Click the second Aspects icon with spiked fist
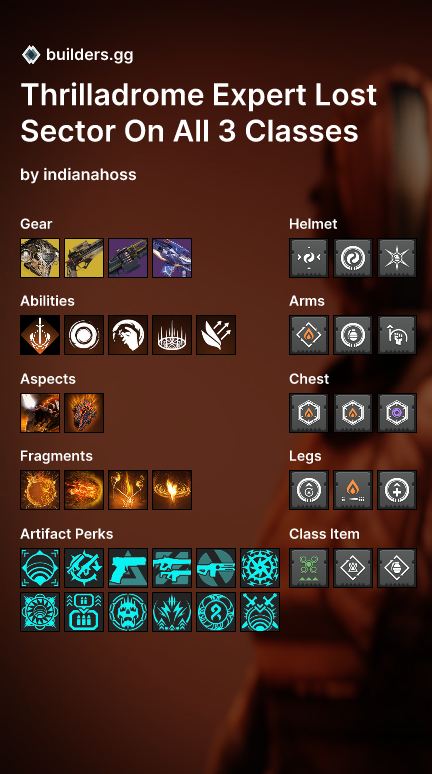The width and height of the screenshot is (432, 774). pyautogui.click(x=84, y=413)
